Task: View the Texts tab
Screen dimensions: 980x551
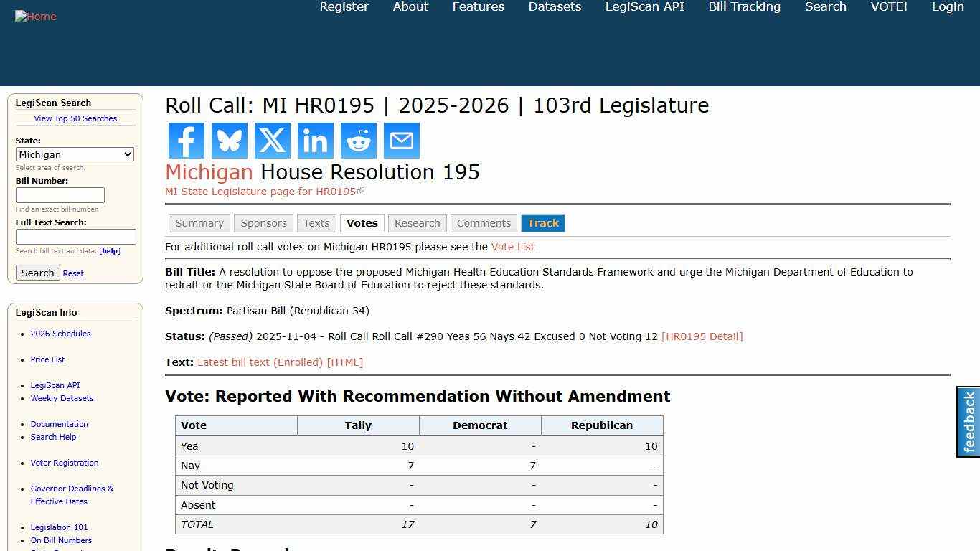Action: click(316, 222)
